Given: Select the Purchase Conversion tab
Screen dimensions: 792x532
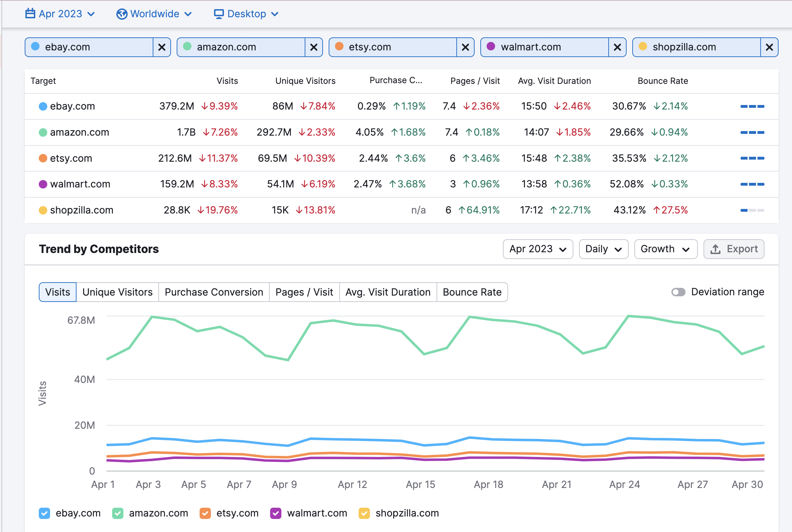Looking at the screenshot, I should pos(214,291).
